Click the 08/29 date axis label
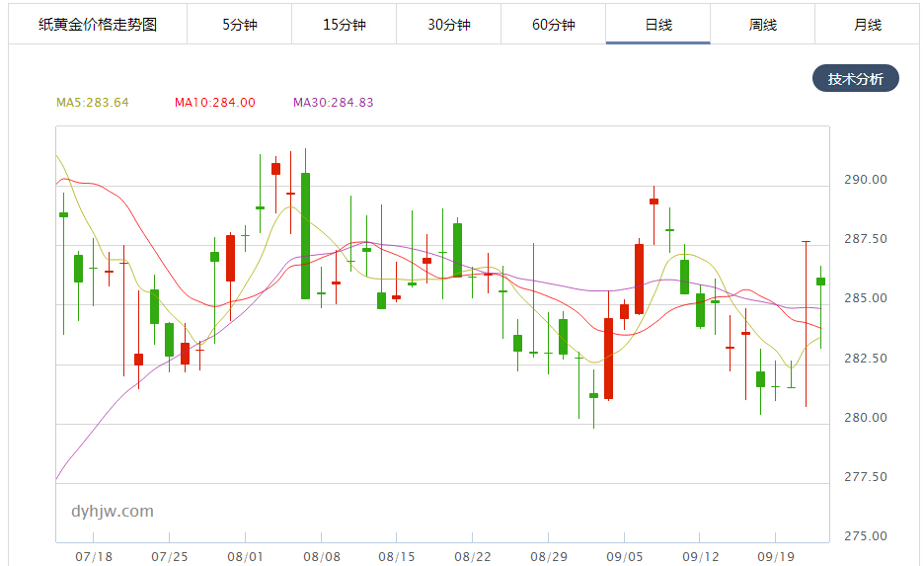Screen dimensions: 924x566 point(549,556)
